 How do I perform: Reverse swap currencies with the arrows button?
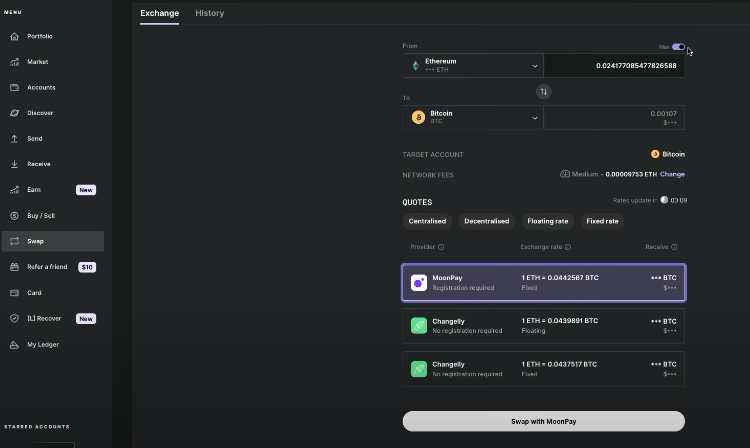[543, 91]
